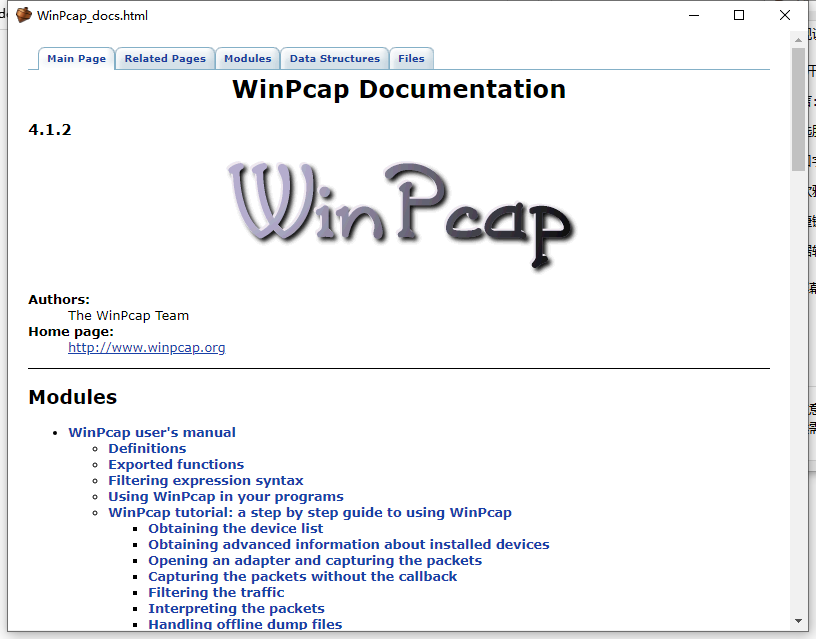Click the window title bar app icon

tap(24, 15)
